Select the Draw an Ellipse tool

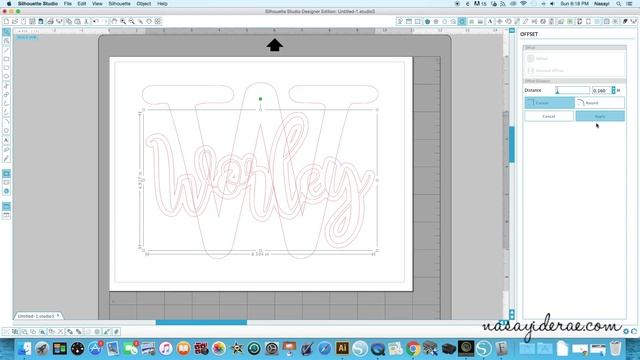(x=6, y=77)
